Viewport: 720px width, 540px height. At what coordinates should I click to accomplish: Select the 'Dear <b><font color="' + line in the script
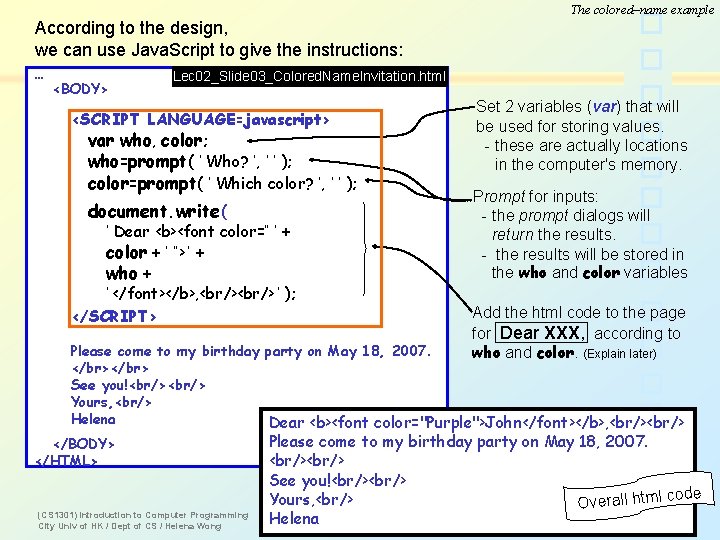198,231
